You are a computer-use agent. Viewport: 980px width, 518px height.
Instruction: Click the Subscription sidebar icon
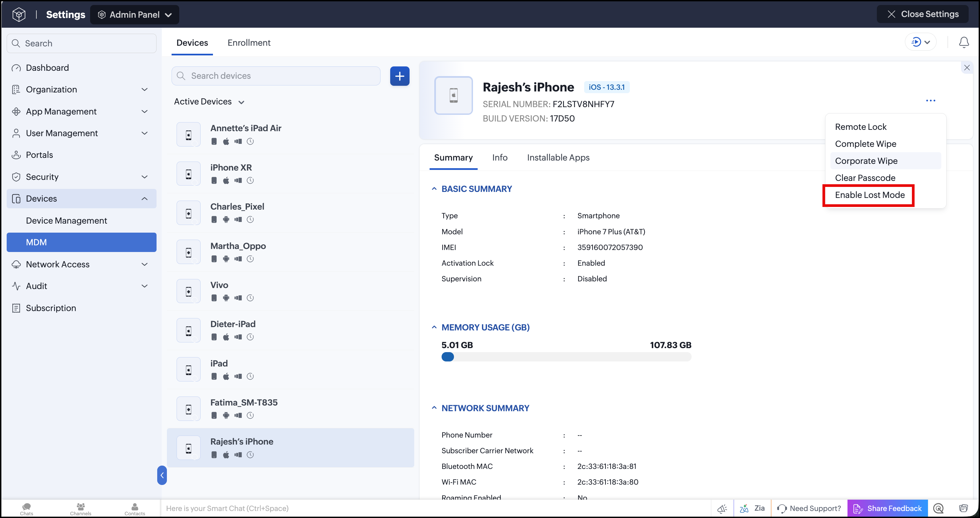tap(16, 308)
